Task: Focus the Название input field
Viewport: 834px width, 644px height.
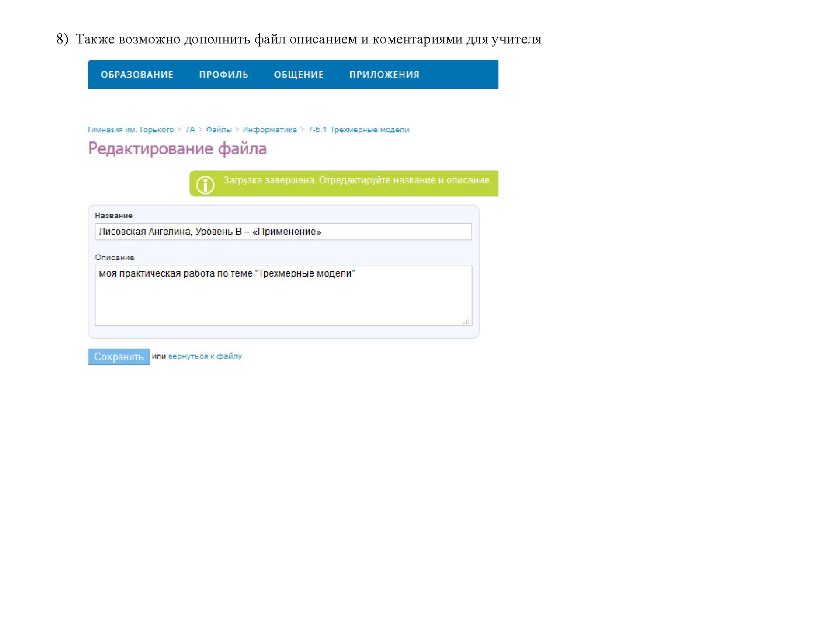Action: tap(283, 232)
